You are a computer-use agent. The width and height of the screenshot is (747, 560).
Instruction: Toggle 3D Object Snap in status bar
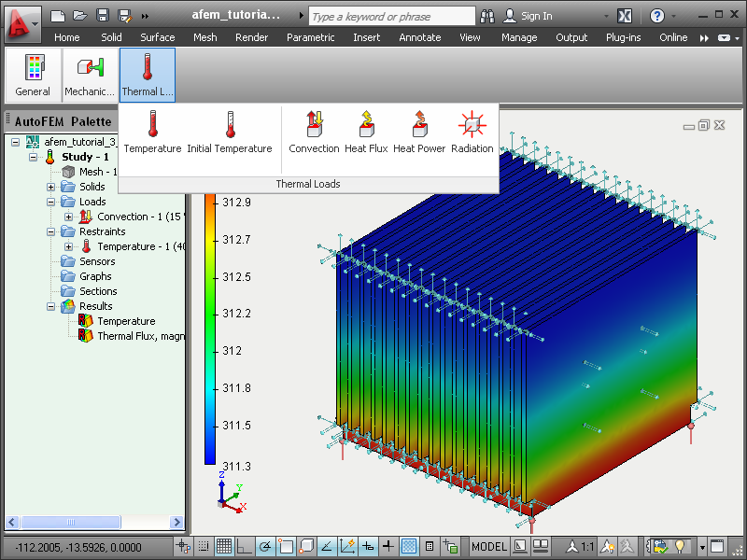(306, 546)
